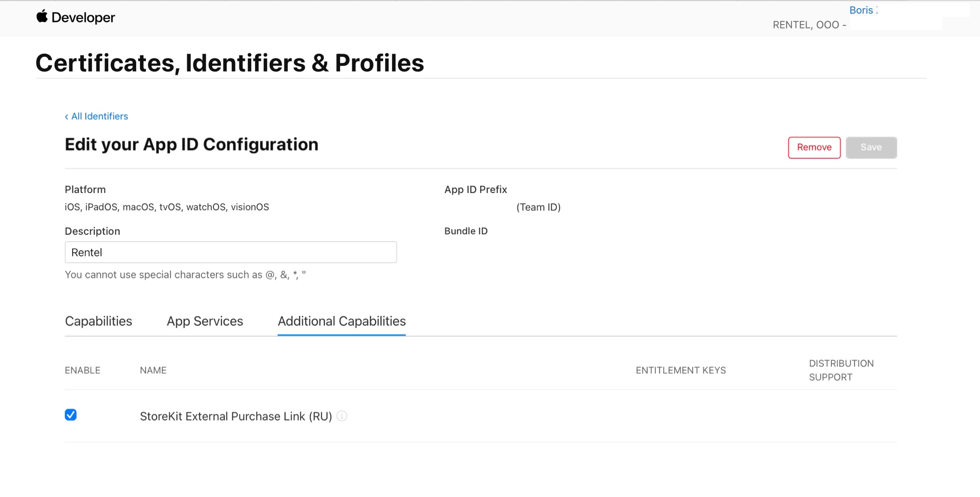The height and width of the screenshot is (497, 980).
Task: Open the App Services tab
Action: click(205, 321)
